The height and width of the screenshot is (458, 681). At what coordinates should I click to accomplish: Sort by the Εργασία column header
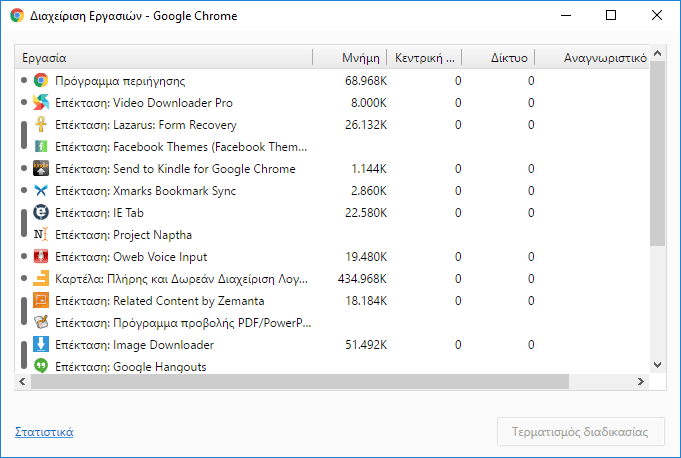click(164, 57)
